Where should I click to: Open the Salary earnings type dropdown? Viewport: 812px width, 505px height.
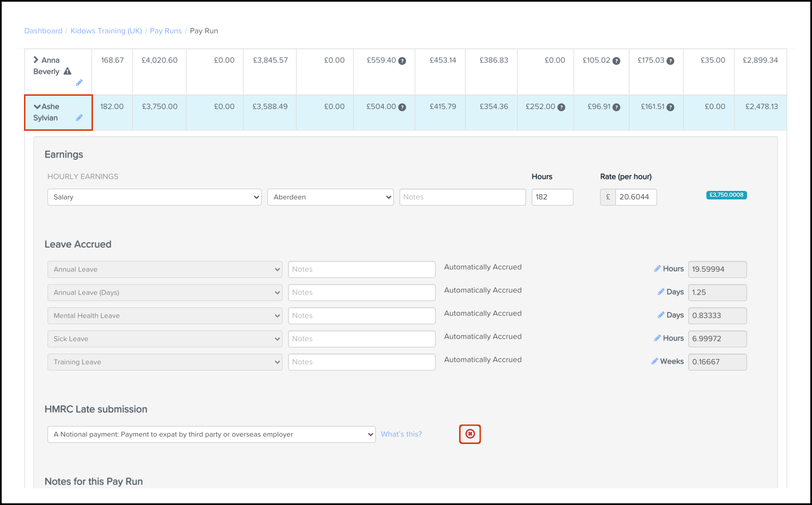coord(154,197)
